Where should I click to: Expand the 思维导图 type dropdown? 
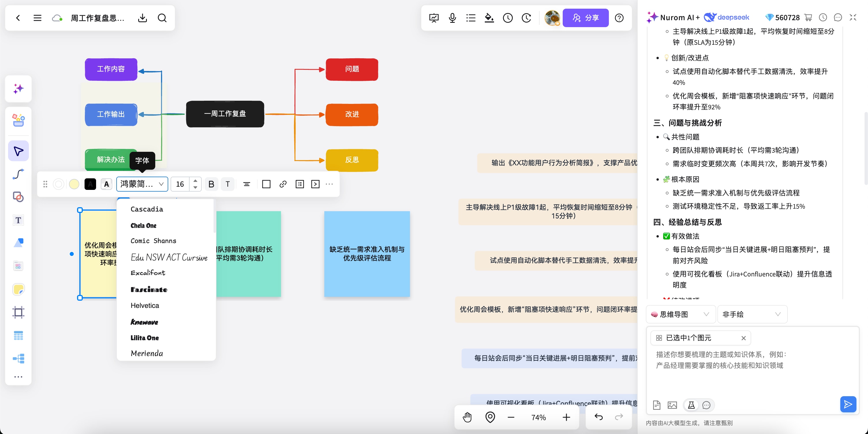point(680,314)
